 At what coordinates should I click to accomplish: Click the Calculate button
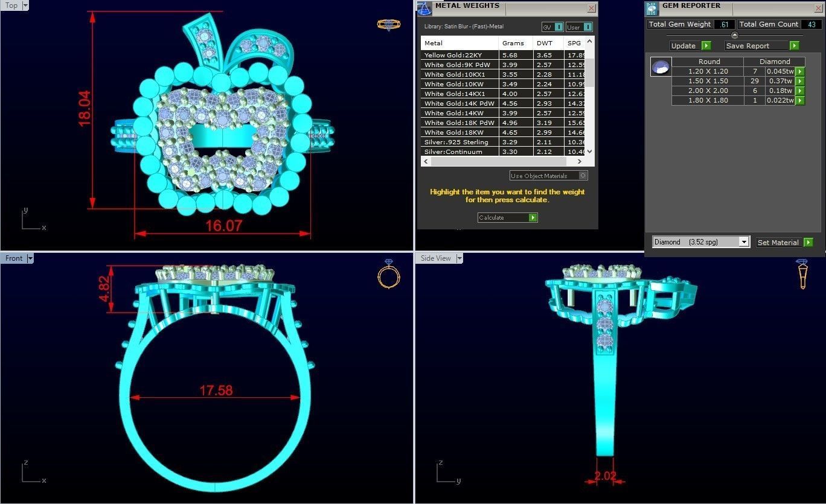point(507,217)
